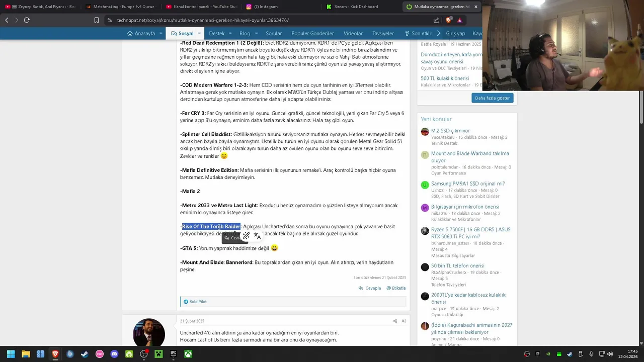This screenshot has height=362, width=644.
Task: Open the M.2 SSD çıkmıyor topic
Action: pyautogui.click(x=450, y=131)
